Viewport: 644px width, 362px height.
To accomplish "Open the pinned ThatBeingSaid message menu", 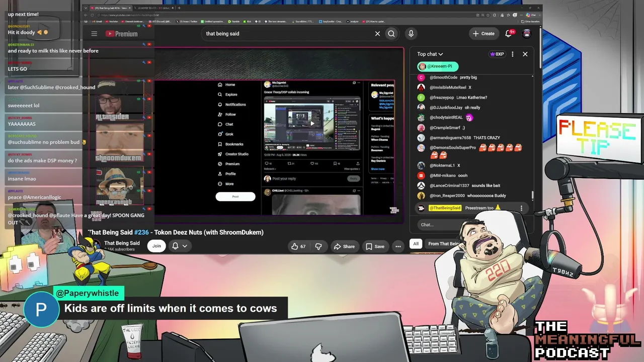I will (521, 208).
